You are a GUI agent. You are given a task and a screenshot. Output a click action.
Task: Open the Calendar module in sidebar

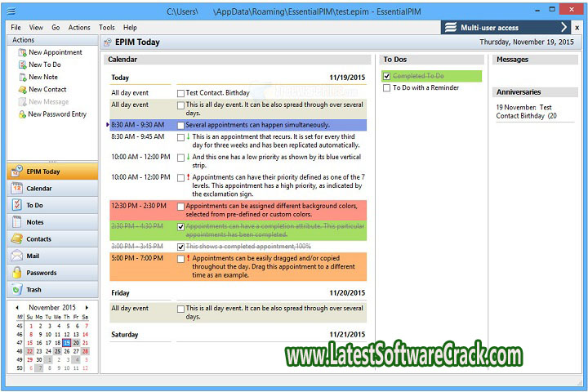pos(52,188)
